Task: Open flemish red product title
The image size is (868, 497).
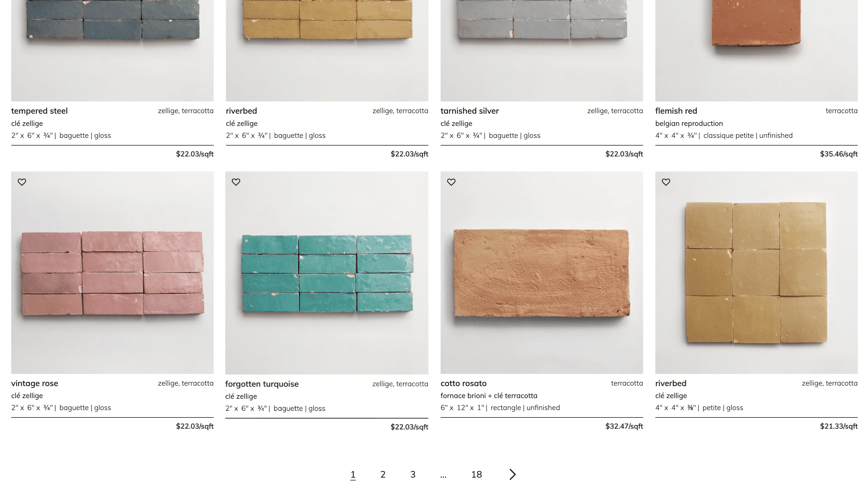Action: 676,111
